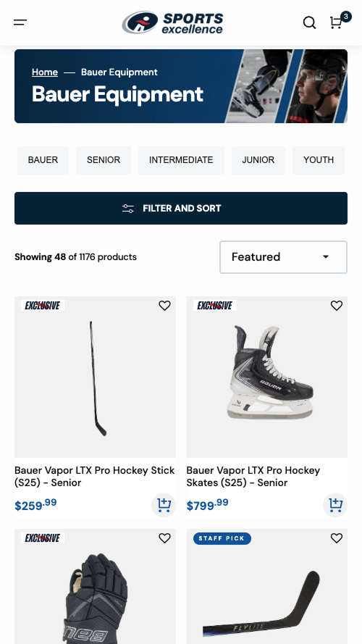Open the shopping cart with 3 items
The height and width of the screenshot is (644, 362).
click(337, 22)
